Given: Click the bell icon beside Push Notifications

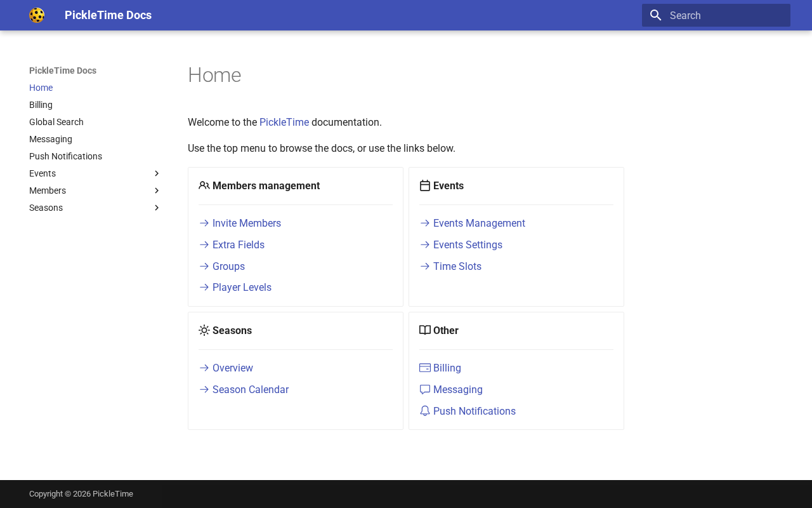Looking at the screenshot, I should coord(425,411).
